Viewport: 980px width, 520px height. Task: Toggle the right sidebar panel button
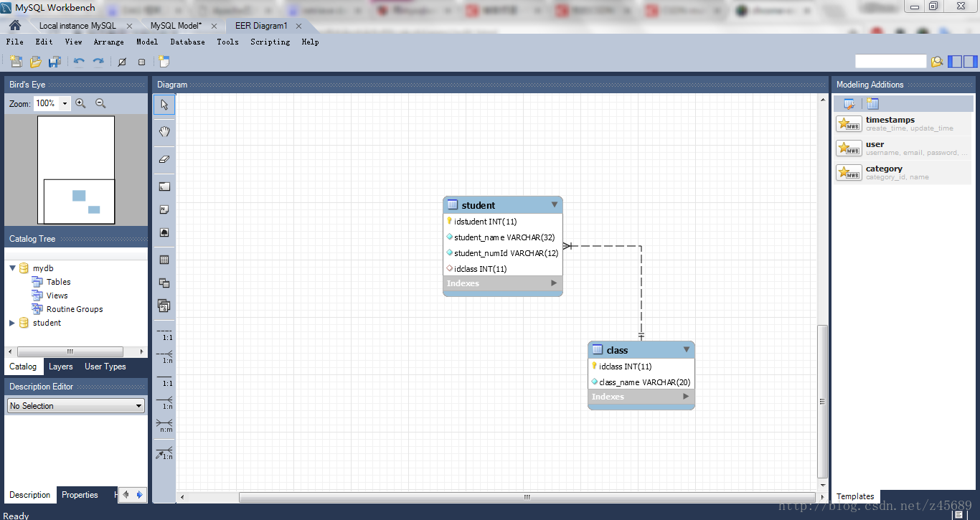tap(970, 62)
